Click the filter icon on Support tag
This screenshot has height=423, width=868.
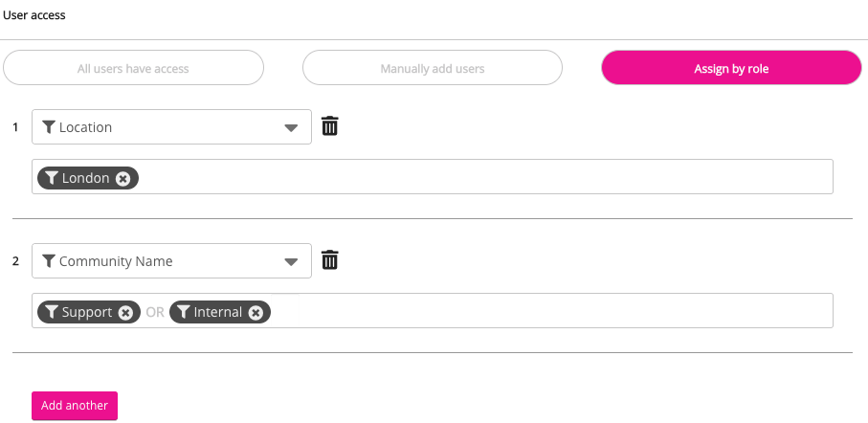pyautogui.click(x=52, y=312)
